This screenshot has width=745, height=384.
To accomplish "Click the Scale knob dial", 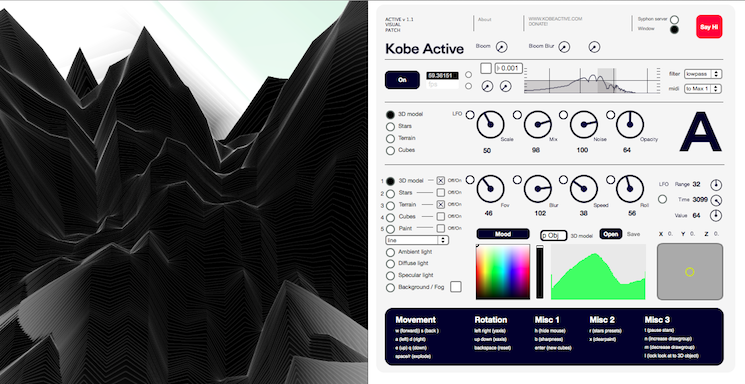I will (x=490, y=125).
